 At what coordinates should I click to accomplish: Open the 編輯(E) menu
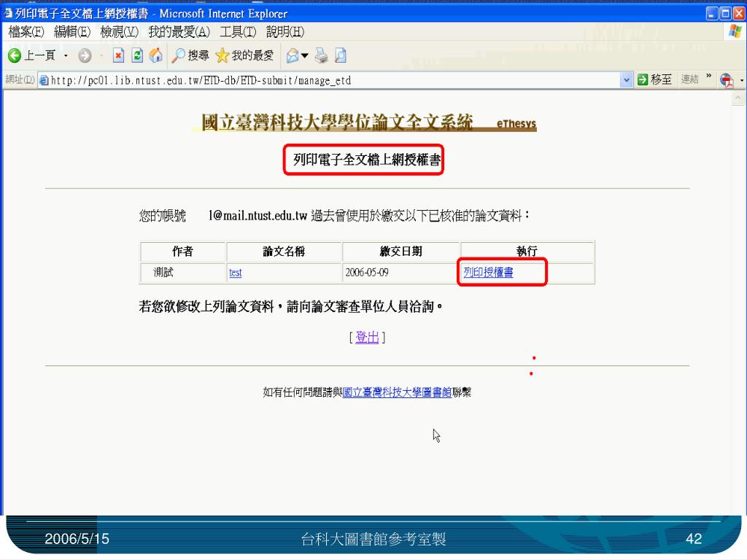(x=72, y=32)
